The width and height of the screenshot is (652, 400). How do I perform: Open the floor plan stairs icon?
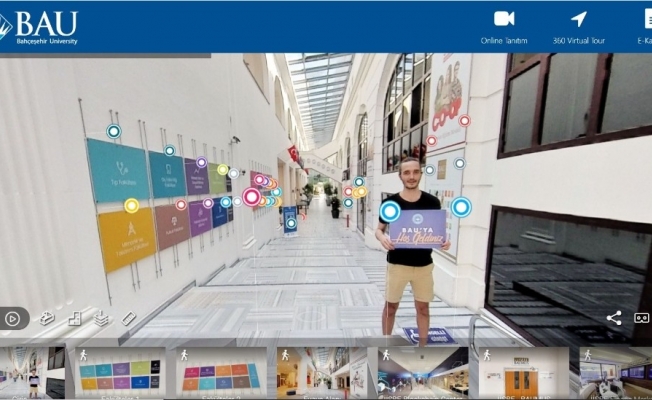pos(75,319)
